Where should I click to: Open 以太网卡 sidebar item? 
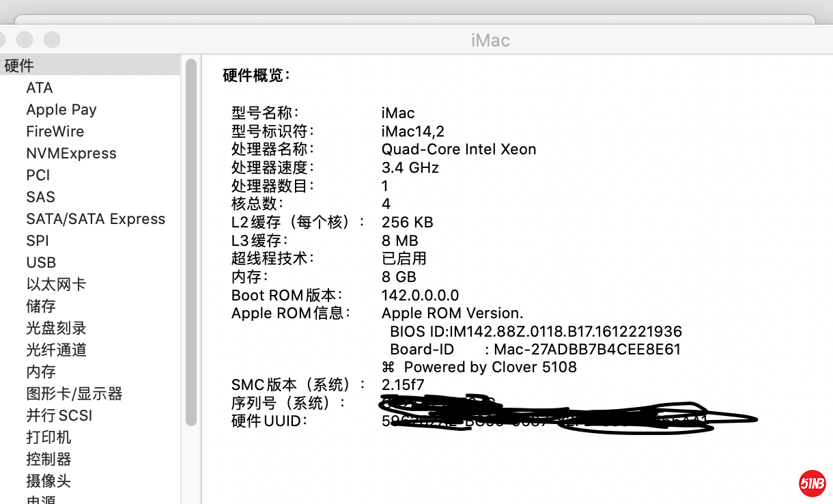[56, 284]
